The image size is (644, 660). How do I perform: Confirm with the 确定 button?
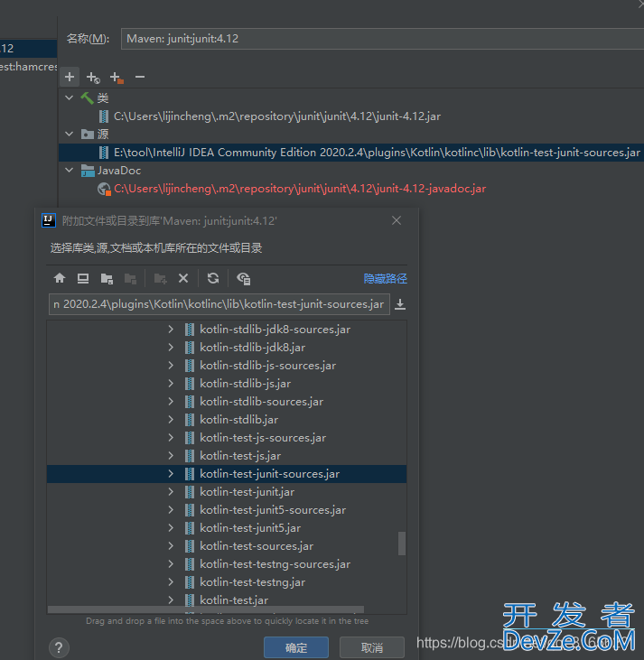[x=296, y=647]
